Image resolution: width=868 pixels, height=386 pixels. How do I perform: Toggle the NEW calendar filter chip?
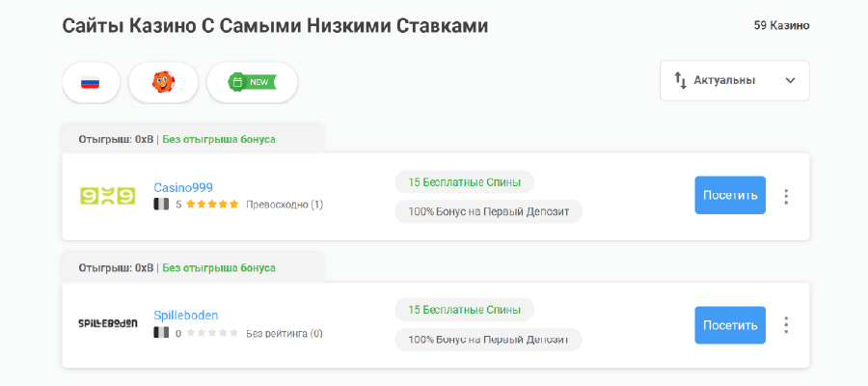tap(251, 82)
